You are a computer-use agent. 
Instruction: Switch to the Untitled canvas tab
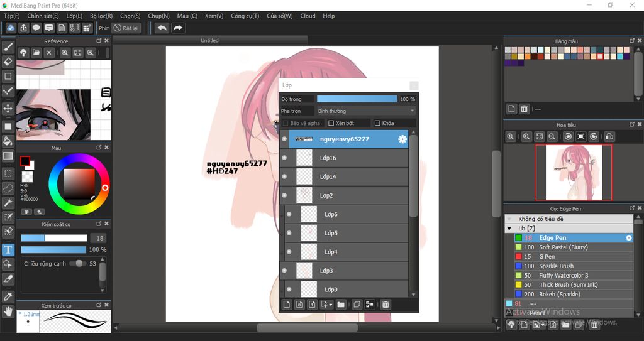(x=209, y=41)
